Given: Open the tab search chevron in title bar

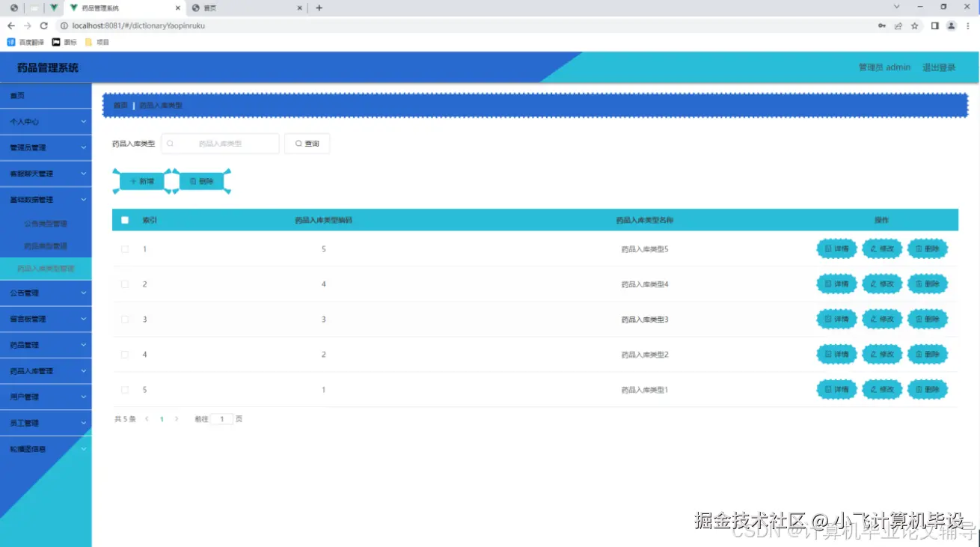Looking at the screenshot, I should [x=897, y=7].
